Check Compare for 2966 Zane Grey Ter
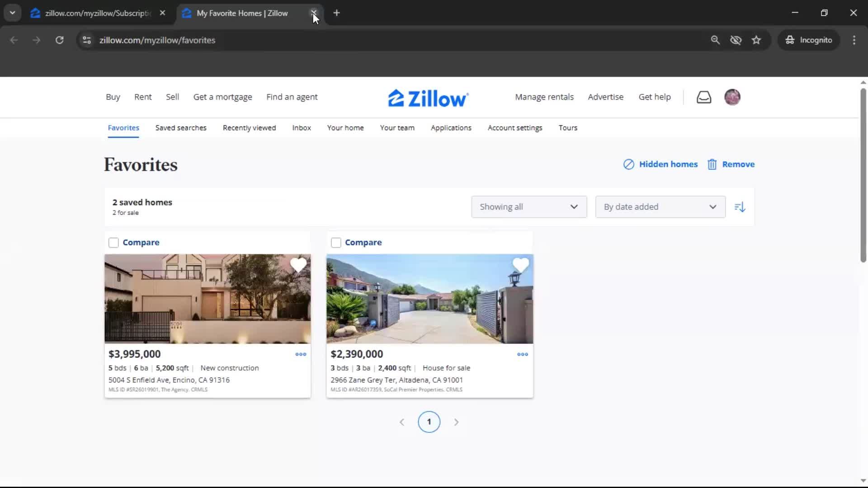The height and width of the screenshot is (488, 868). pyautogui.click(x=336, y=243)
